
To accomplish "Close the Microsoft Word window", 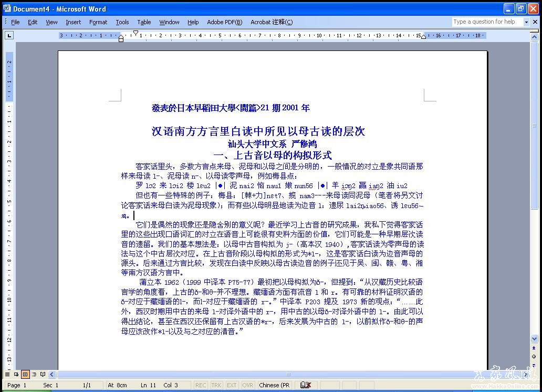I will click(534, 8).
